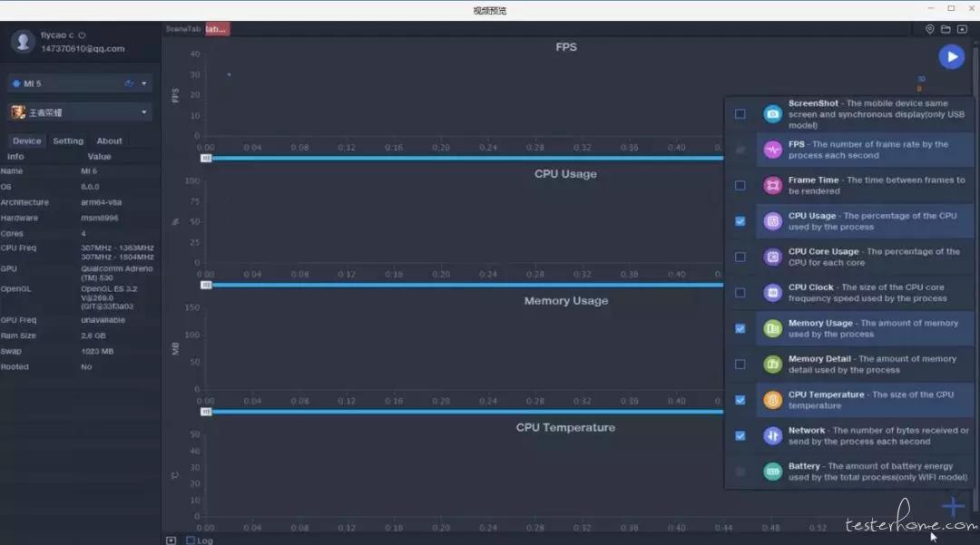
Task: Click the teal Battery metric icon
Action: [772, 472]
